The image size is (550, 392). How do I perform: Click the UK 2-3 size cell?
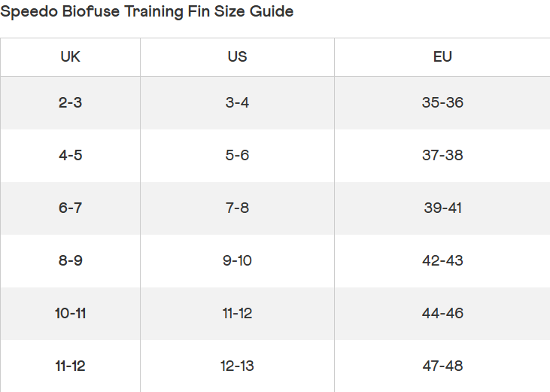pos(70,103)
